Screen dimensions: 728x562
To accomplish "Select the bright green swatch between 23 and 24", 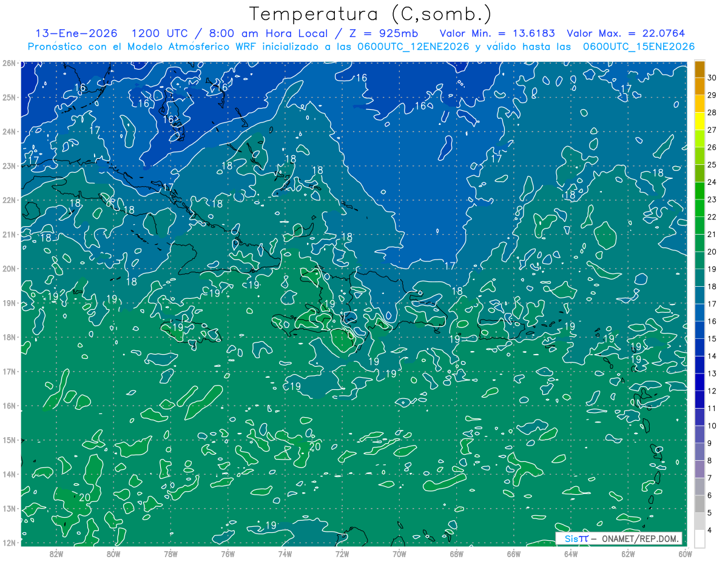I will click(699, 191).
